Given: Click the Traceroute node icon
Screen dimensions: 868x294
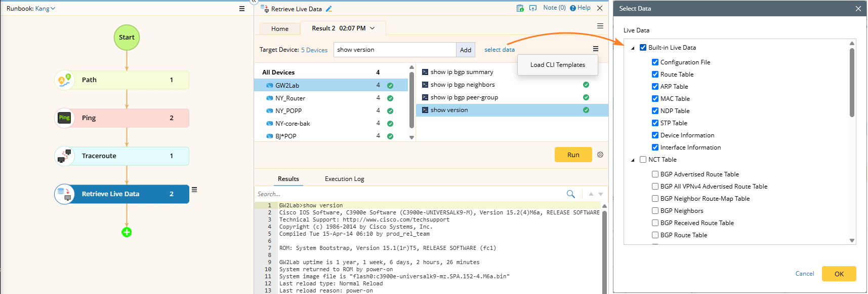Looking at the screenshot, I should (64, 156).
